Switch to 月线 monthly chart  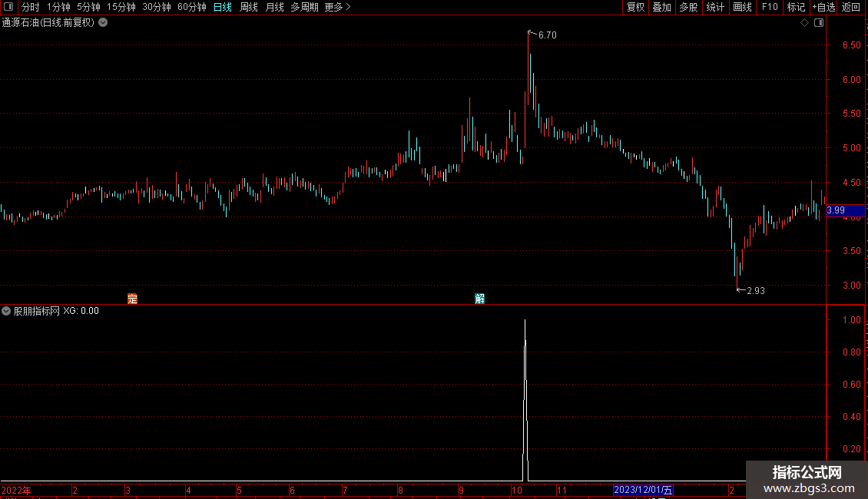click(274, 7)
